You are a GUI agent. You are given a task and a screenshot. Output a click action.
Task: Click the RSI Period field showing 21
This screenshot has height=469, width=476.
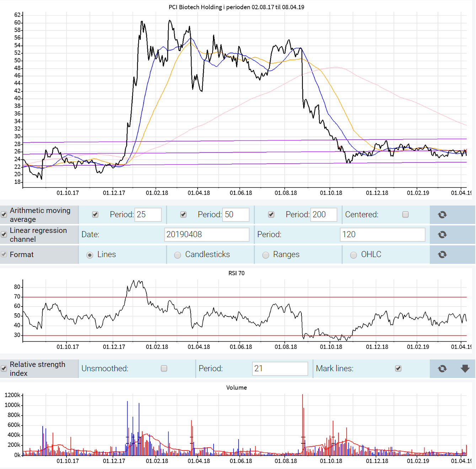tap(280, 369)
